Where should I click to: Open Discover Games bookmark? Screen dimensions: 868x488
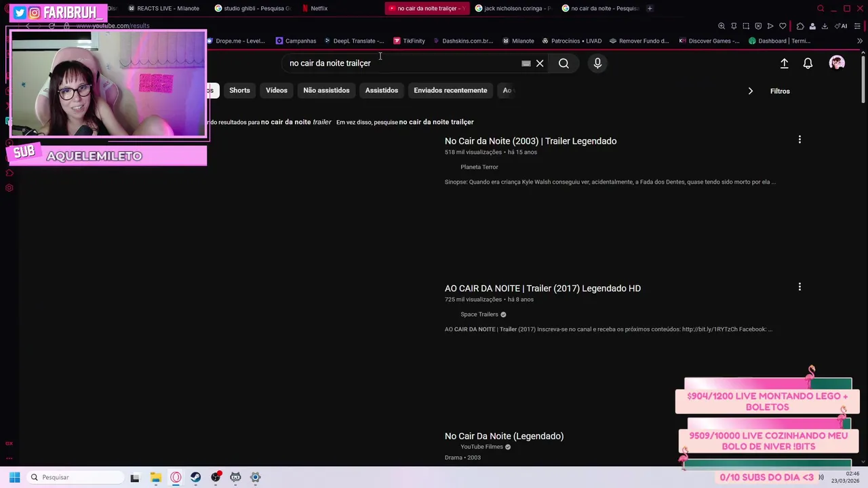(x=709, y=41)
